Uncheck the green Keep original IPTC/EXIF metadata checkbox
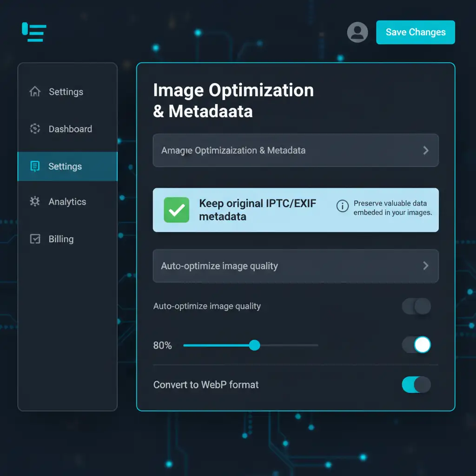The width and height of the screenshot is (476, 476). click(177, 210)
